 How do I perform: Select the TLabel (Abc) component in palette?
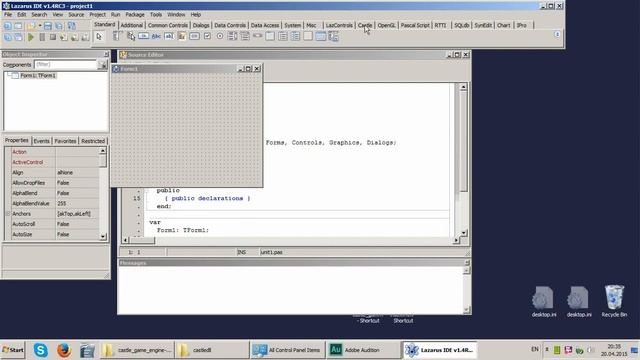click(156, 36)
